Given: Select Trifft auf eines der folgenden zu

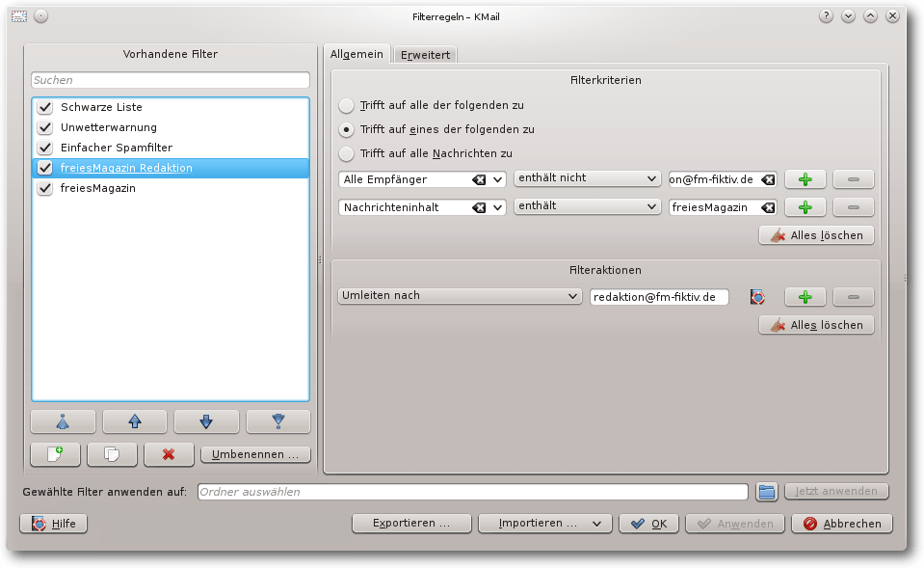Looking at the screenshot, I should [x=347, y=129].
